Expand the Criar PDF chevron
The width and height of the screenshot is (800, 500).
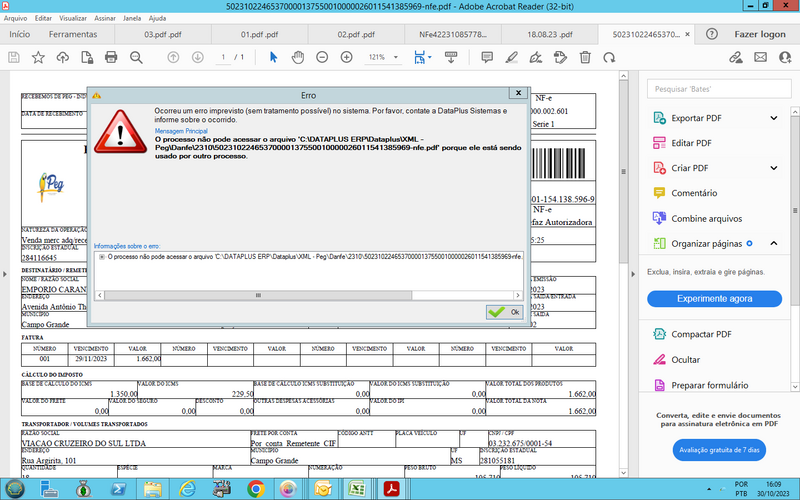click(x=773, y=168)
